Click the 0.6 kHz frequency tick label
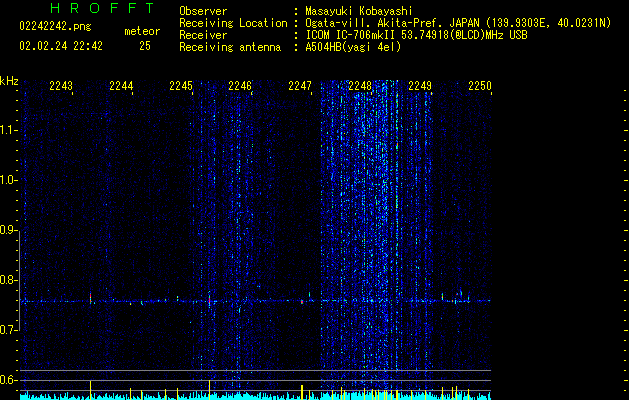Image resolution: width=629 pixels, height=400 pixels. pos(9,380)
